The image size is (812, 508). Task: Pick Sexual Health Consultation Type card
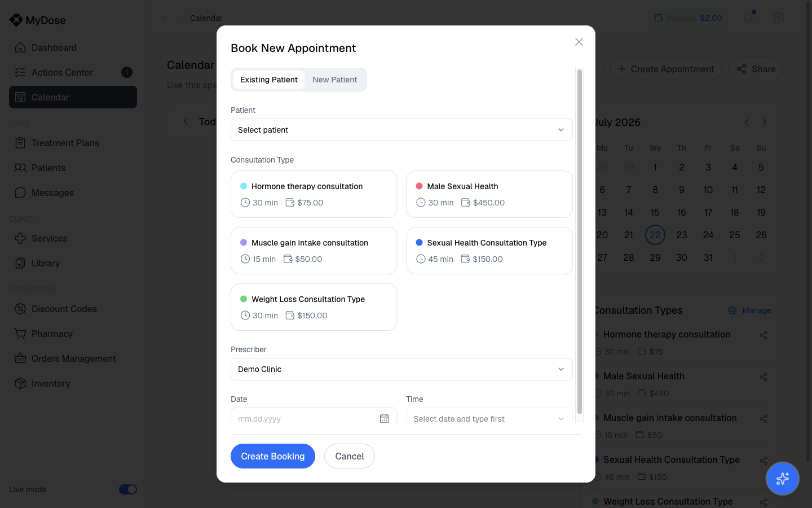[x=489, y=251]
